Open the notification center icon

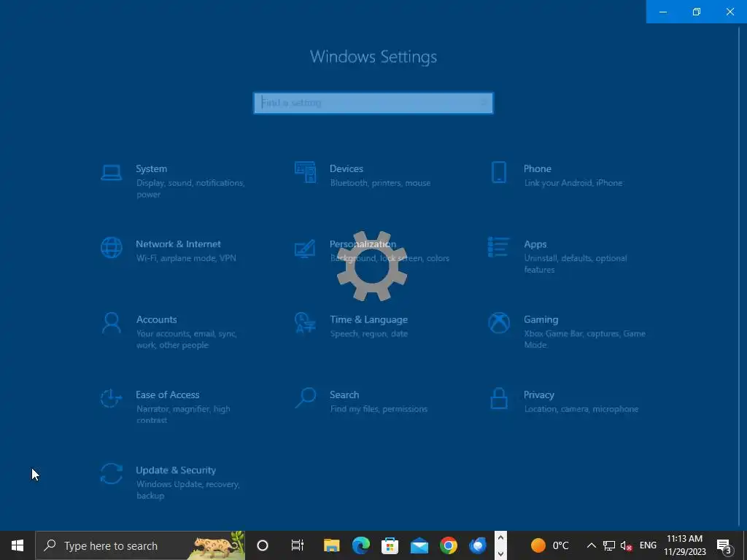coord(724,545)
